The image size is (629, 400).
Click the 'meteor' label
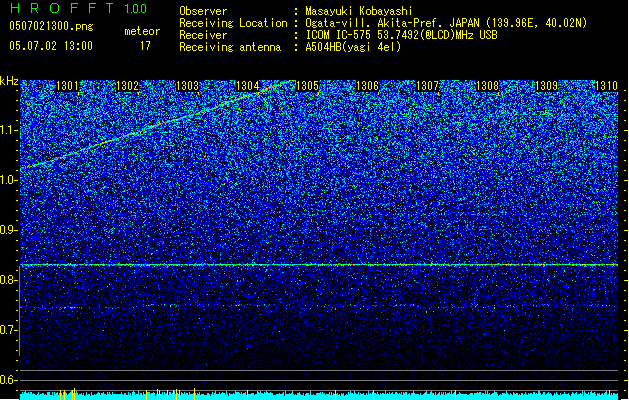[x=142, y=31]
